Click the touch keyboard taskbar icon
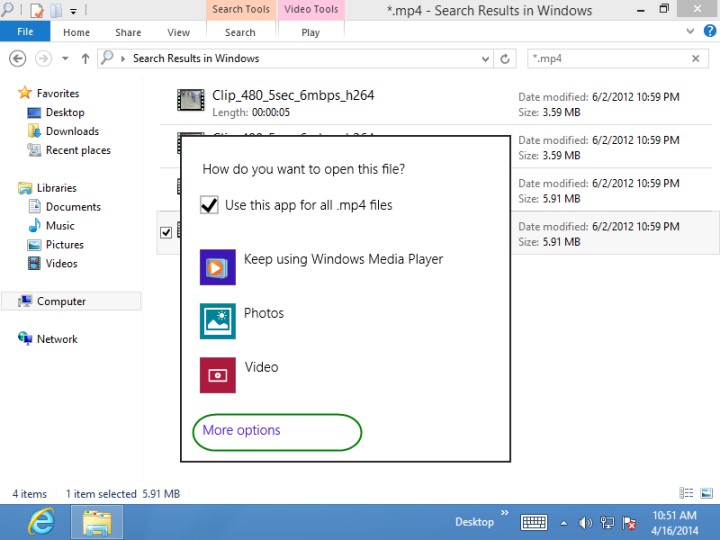Image resolution: width=720 pixels, height=540 pixels. coord(534,523)
